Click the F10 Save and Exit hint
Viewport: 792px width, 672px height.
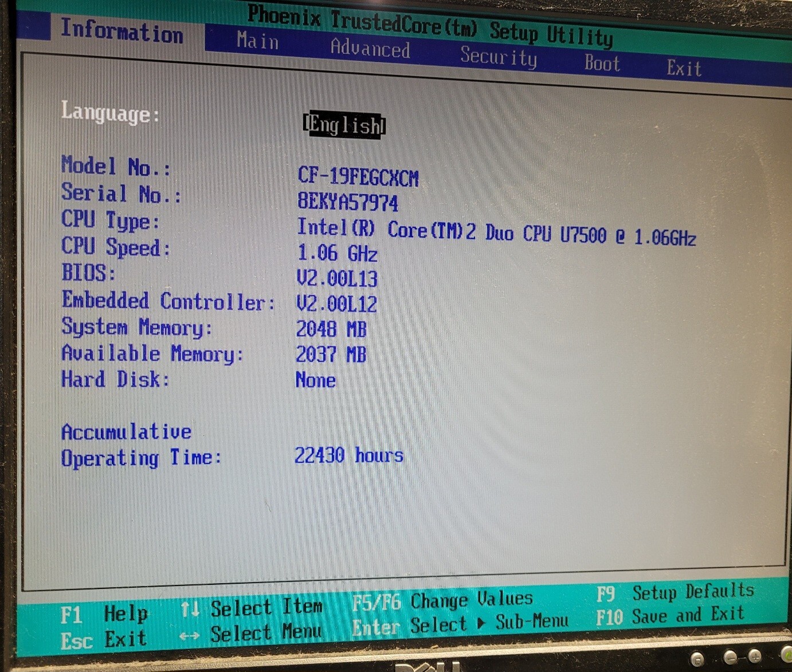[670, 616]
